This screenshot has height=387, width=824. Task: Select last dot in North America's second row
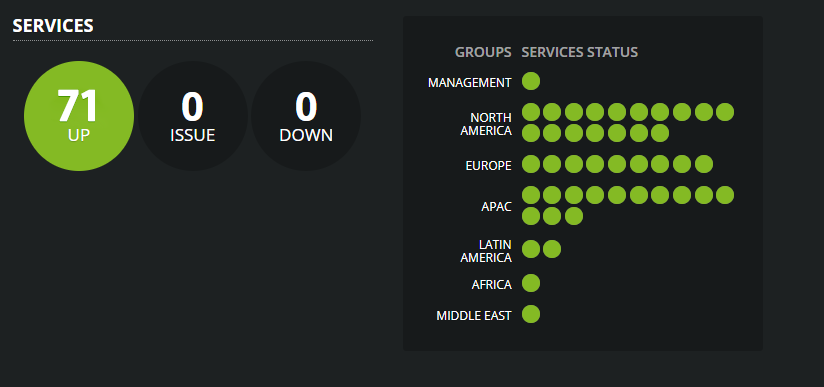pyautogui.click(x=660, y=133)
